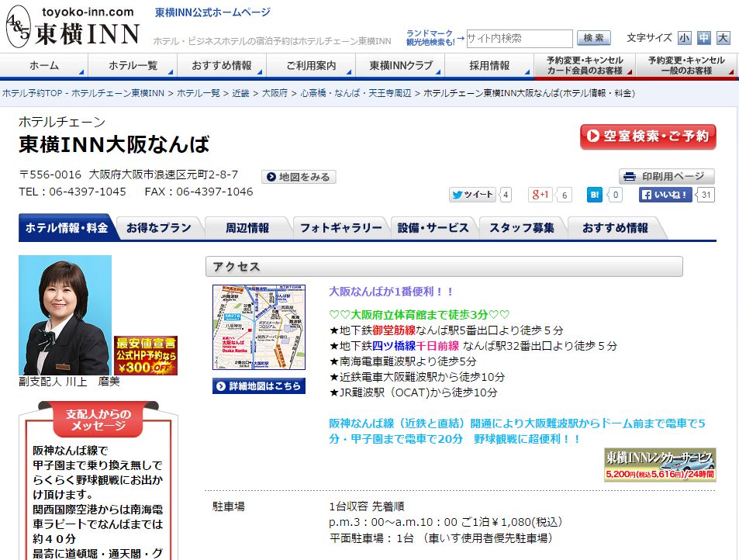Click the Hatena B! bookmark icon
This screenshot has height=560, width=739.
click(x=594, y=194)
